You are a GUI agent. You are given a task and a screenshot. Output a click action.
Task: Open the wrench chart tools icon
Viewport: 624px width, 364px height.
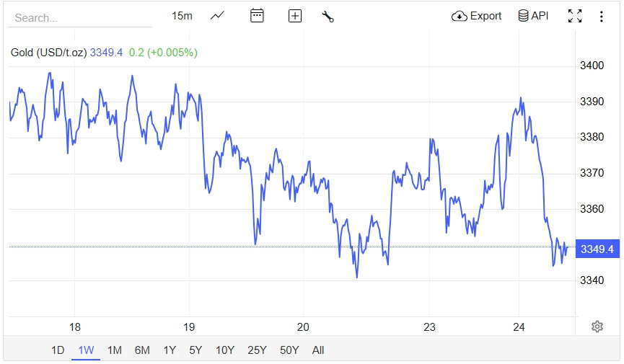[x=328, y=17]
